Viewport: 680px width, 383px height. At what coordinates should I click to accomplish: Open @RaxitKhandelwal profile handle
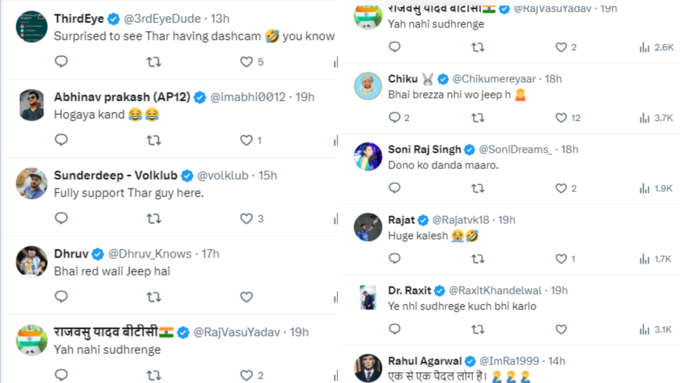(495, 290)
